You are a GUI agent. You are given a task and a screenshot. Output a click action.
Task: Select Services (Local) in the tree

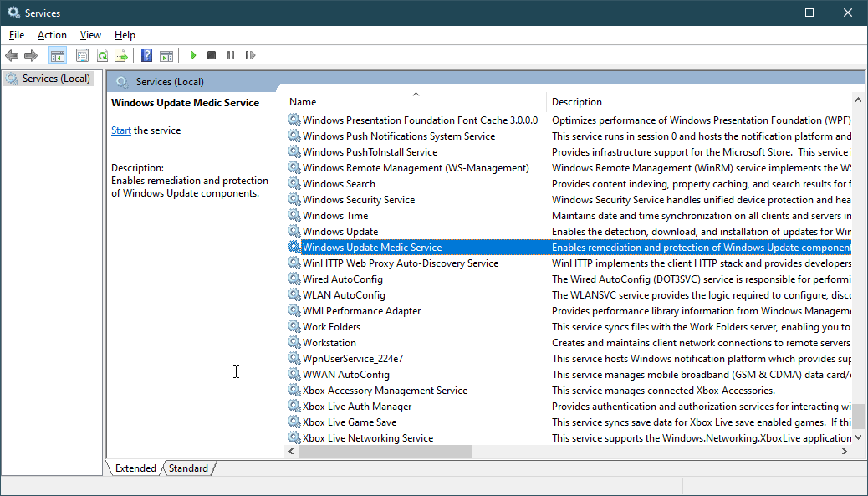click(55, 79)
